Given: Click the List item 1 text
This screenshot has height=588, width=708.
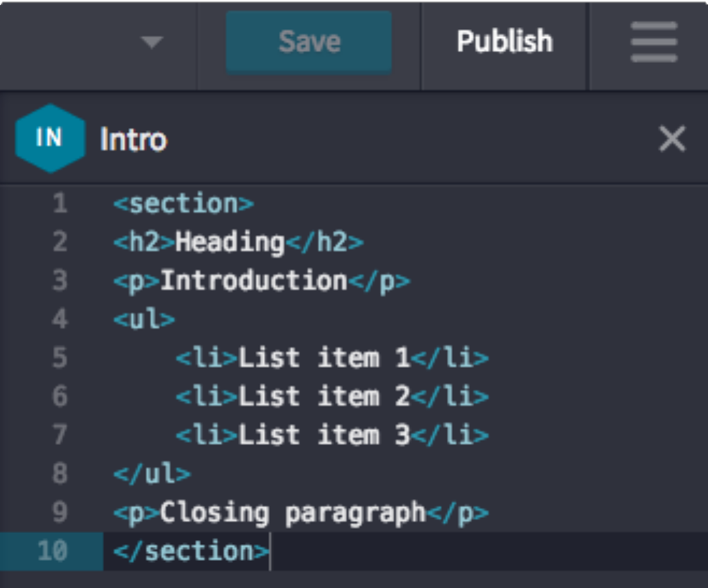Looking at the screenshot, I should click(x=324, y=358).
